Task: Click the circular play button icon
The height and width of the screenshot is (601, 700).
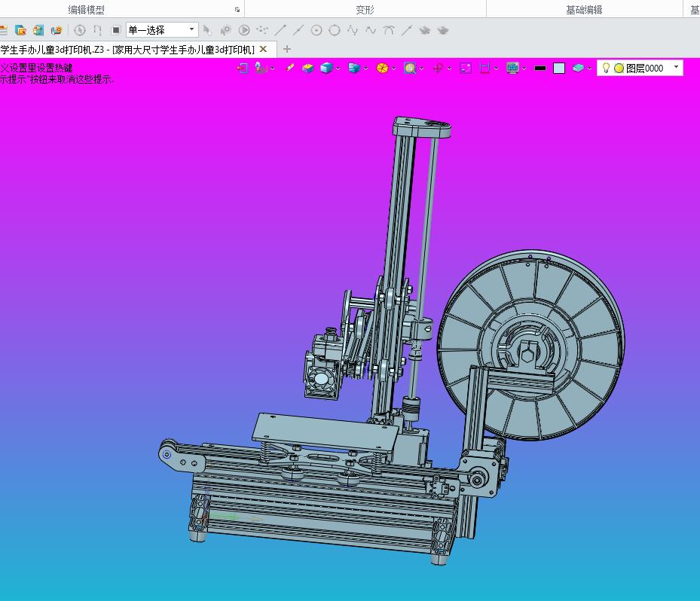Action: point(243,30)
